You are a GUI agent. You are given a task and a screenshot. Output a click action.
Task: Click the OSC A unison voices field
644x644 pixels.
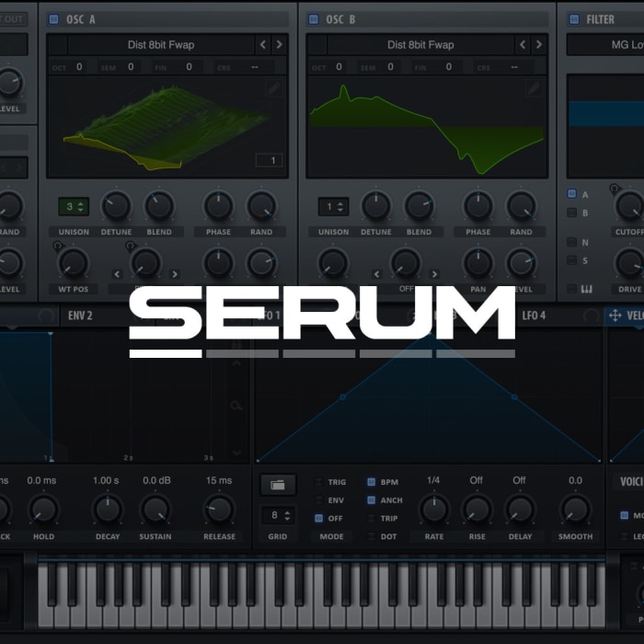73,206
